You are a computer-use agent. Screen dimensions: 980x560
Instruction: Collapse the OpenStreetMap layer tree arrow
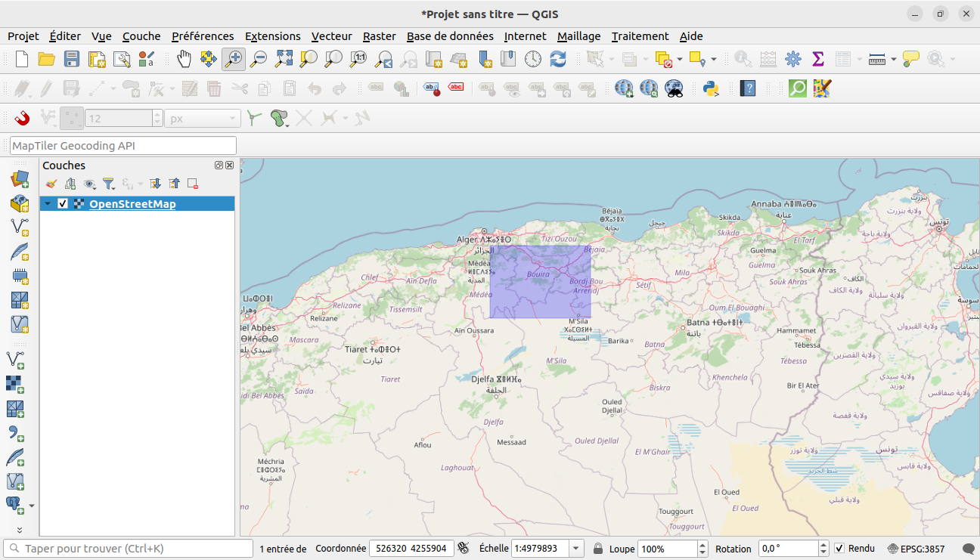pos(48,204)
